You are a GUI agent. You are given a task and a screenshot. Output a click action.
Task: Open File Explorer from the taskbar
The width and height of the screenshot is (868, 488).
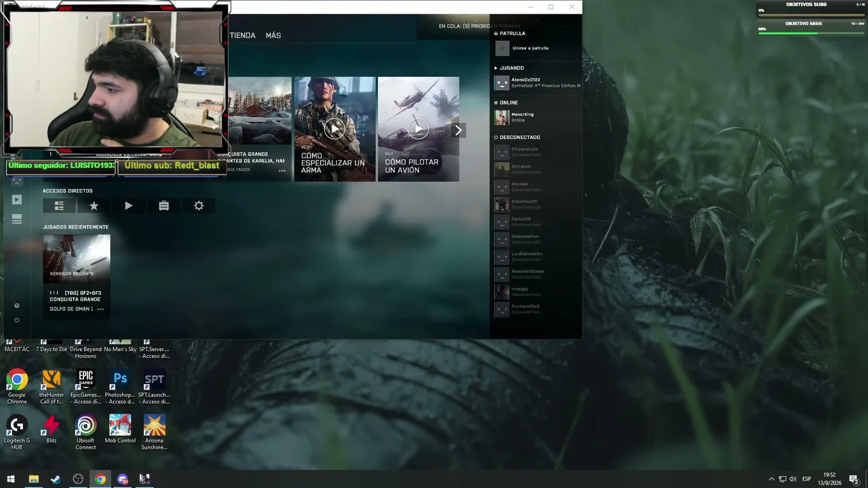click(33, 479)
